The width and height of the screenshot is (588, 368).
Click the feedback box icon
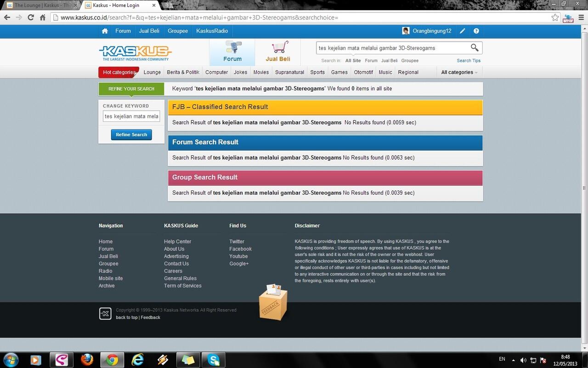pos(273,302)
